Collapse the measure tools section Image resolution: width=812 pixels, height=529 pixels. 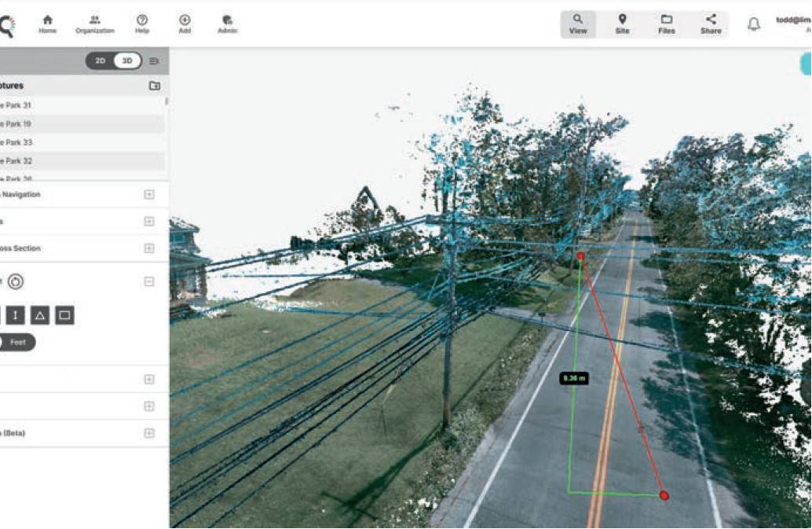click(x=148, y=281)
